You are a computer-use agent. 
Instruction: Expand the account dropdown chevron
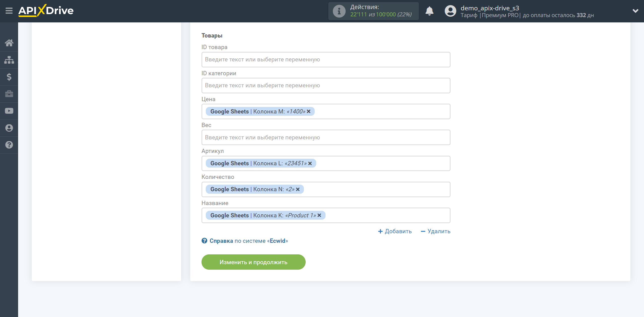click(635, 11)
